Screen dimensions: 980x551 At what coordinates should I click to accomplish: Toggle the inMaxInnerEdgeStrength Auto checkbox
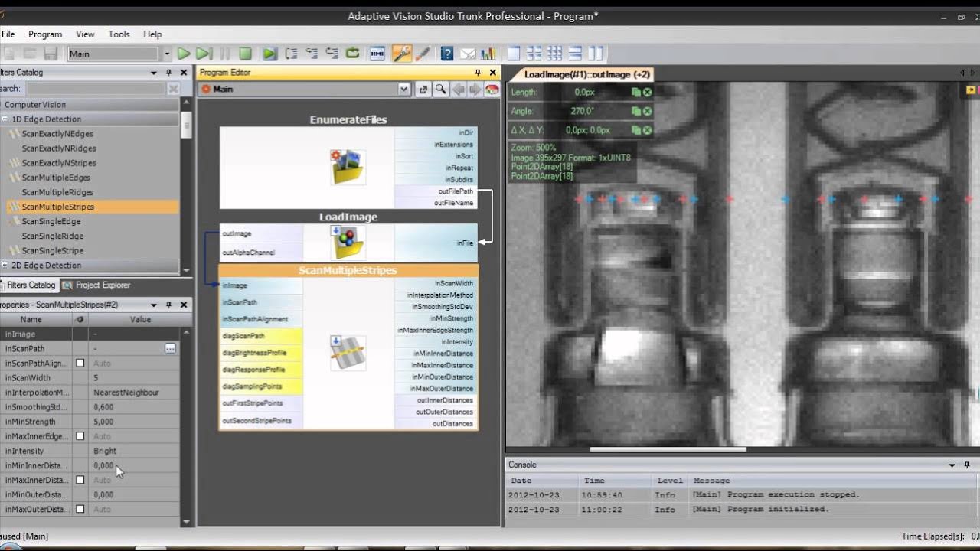(80, 436)
